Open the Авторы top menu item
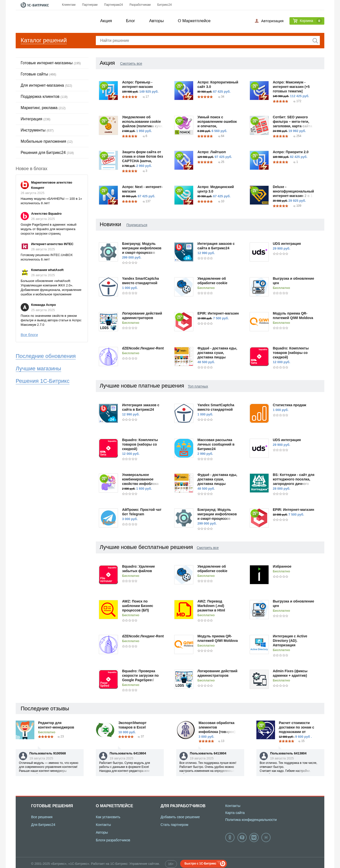 157,21
